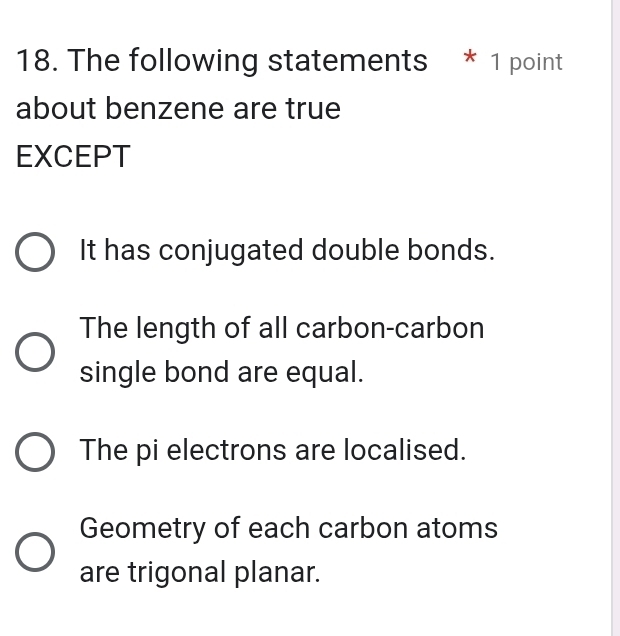Click the vertical bar at the right edge

(613, 318)
